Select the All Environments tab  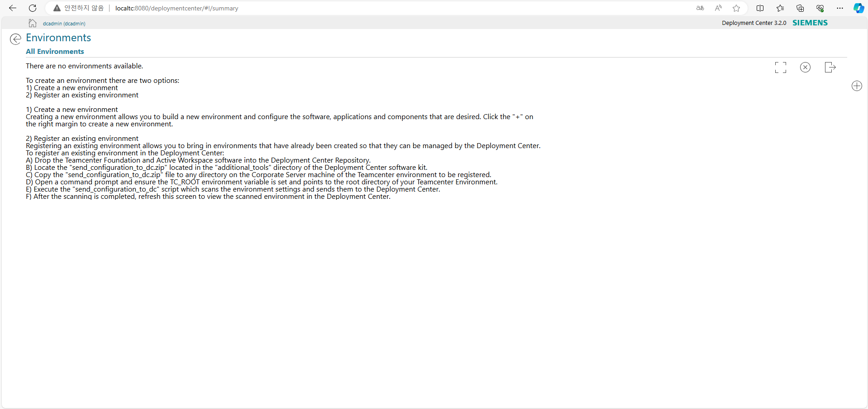click(55, 52)
